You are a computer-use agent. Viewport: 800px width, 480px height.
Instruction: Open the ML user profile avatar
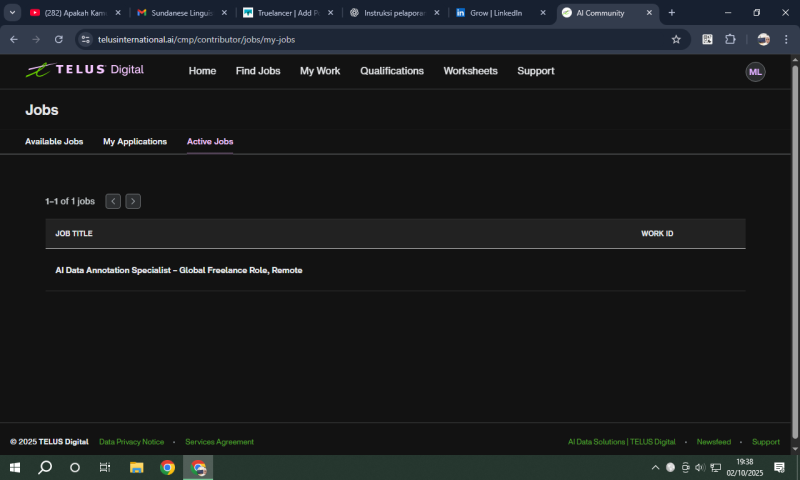pos(755,72)
